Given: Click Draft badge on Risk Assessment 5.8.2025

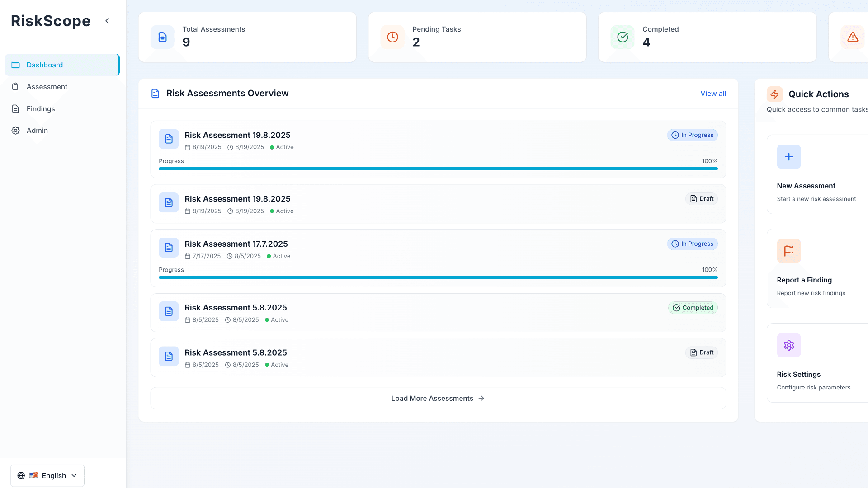Looking at the screenshot, I should pyautogui.click(x=701, y=352).
